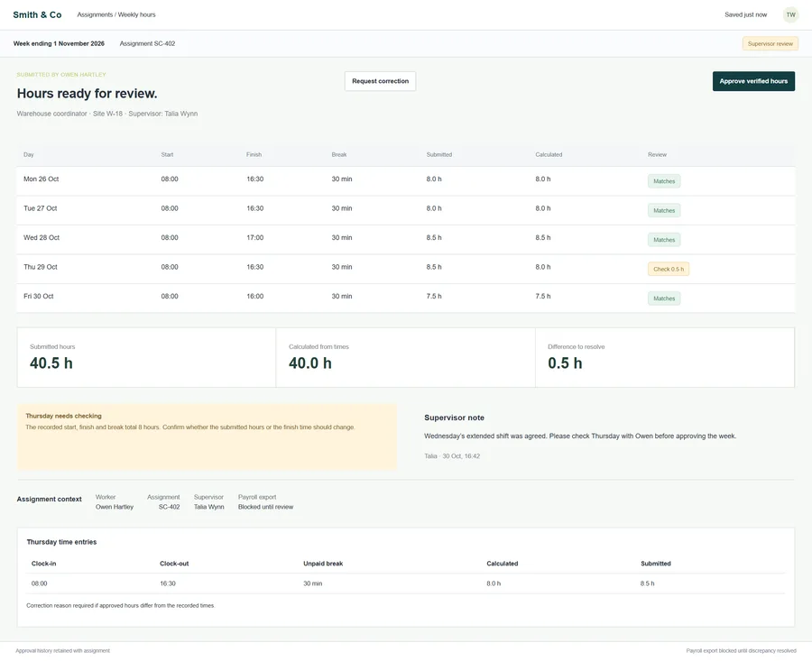Click Matches badge for Tue 27 Oct
812x661 pixels.
point(664,211)
